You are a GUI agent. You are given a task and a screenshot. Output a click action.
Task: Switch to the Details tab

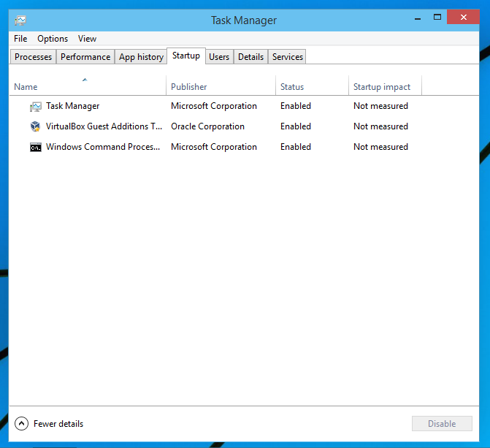pyautogui.click(x=250, y=57)
